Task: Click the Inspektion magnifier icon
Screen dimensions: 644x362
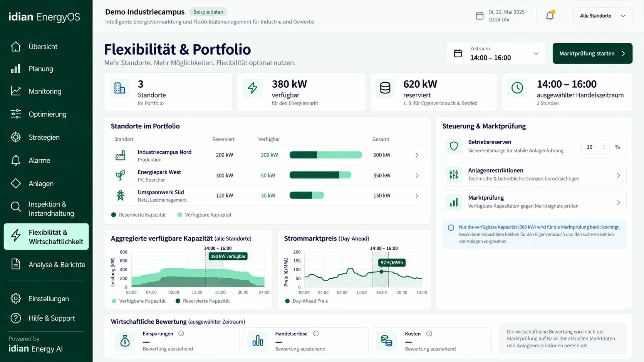Action: (16, 207)
